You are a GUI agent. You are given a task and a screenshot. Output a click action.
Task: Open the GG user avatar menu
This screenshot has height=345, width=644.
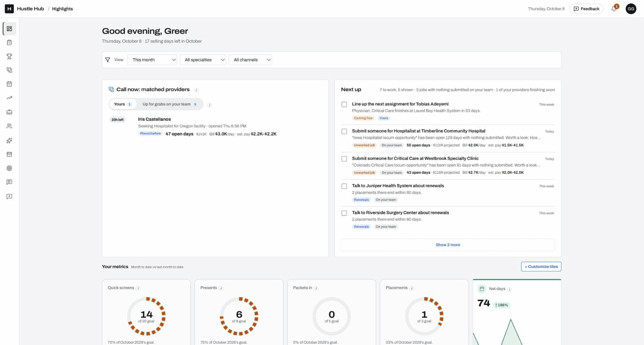(631, 9)
